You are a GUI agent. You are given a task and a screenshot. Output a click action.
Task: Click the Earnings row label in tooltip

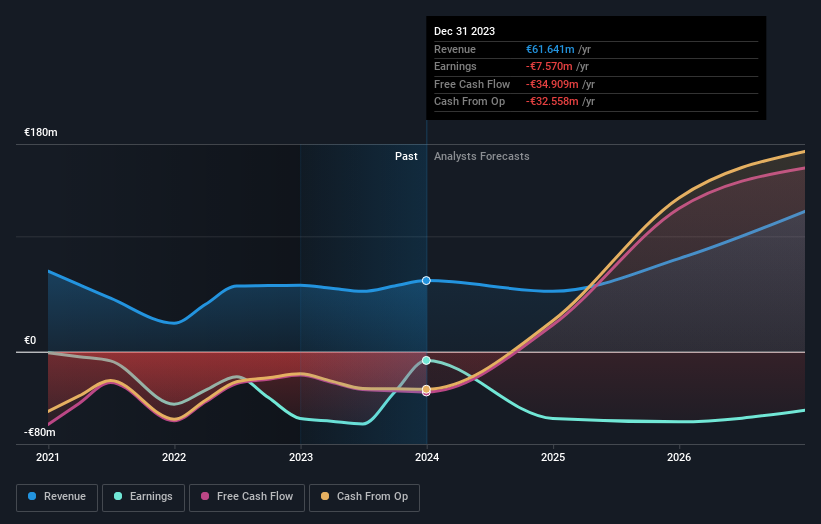[455, 66]
